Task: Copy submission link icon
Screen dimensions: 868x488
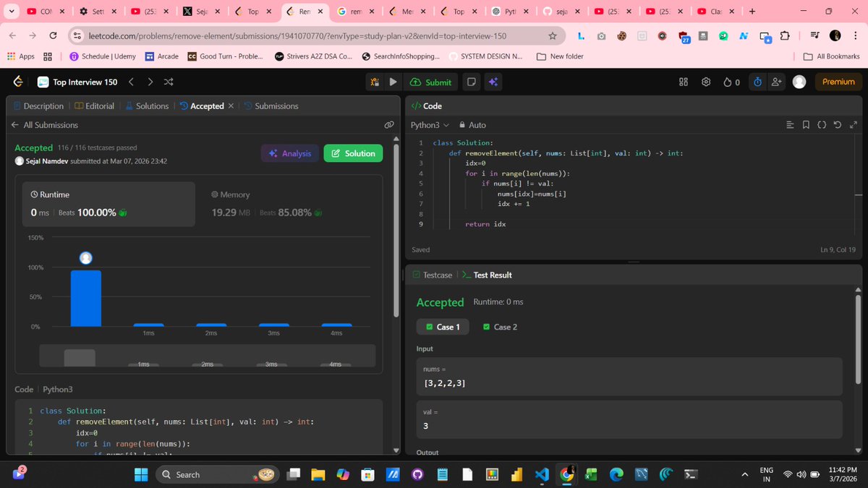Action: coord(388,124)
